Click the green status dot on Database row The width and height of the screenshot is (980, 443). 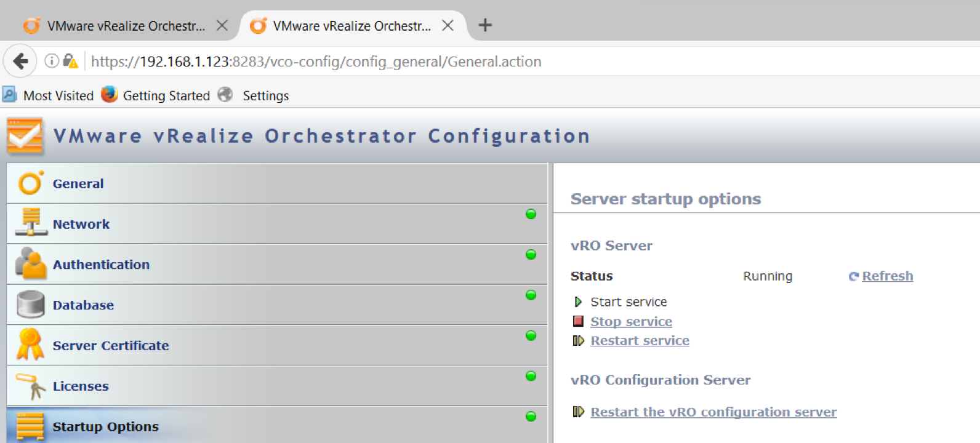[531, 295]
